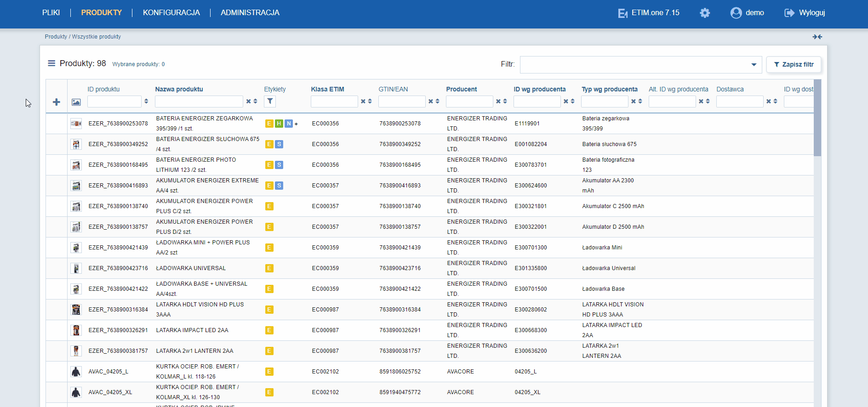This screenshot has height=407, width=868.
Task: Click the demo user profile icon
Action: click(736, 13)
